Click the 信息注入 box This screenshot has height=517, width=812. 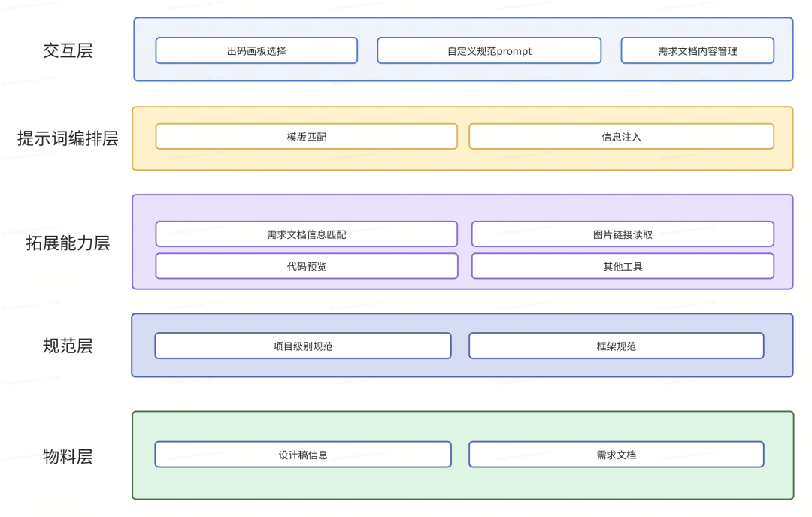(x=621, y=136)
